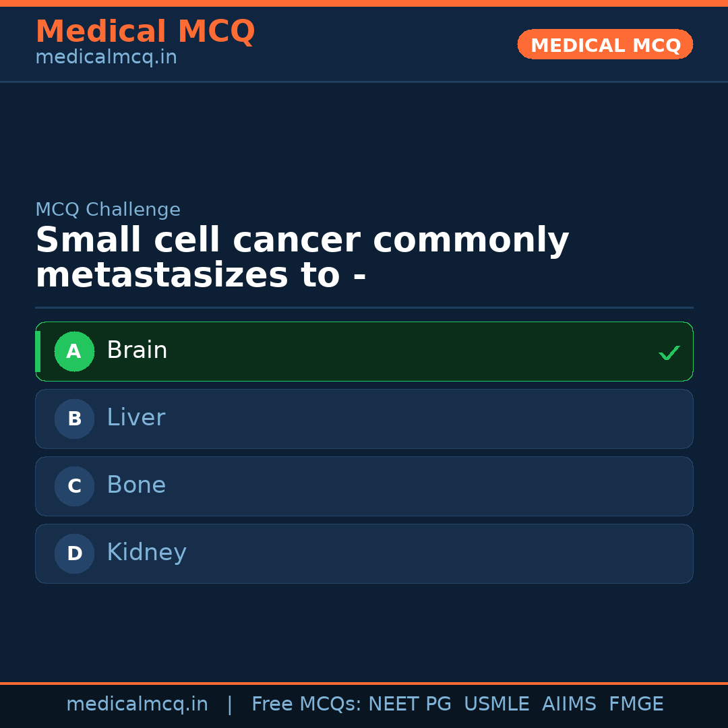Click the green checkmark on option A
The width and height of the screenshot is (728, 728).
pos(669,352)
